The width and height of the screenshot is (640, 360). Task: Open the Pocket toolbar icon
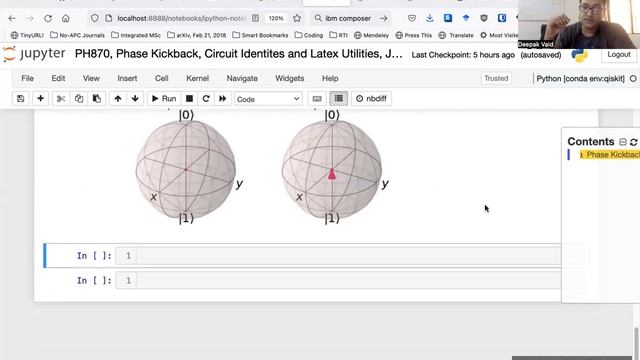pyautogui.click(x=412, y=18)
